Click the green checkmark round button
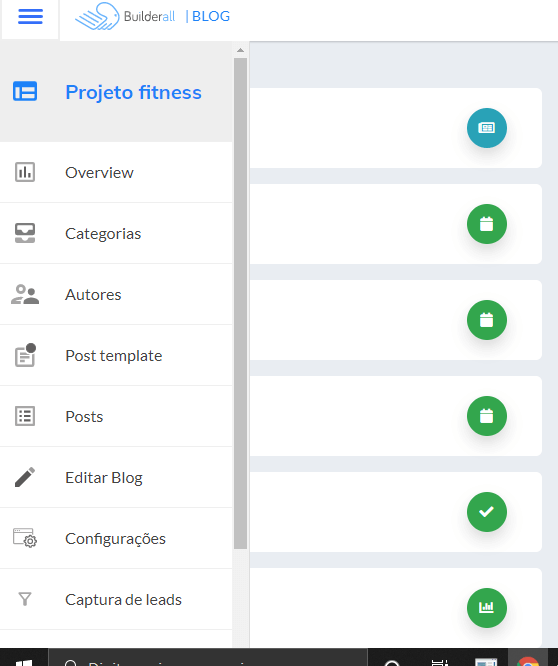 (487, 512)
